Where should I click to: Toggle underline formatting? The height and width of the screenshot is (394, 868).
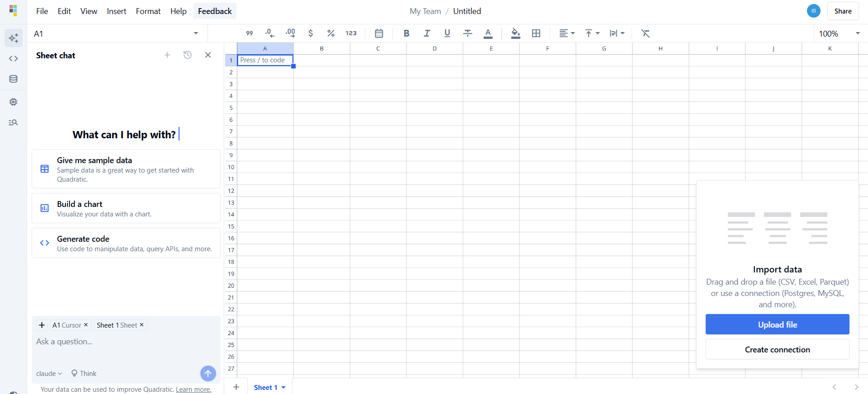tap(447, 33)
